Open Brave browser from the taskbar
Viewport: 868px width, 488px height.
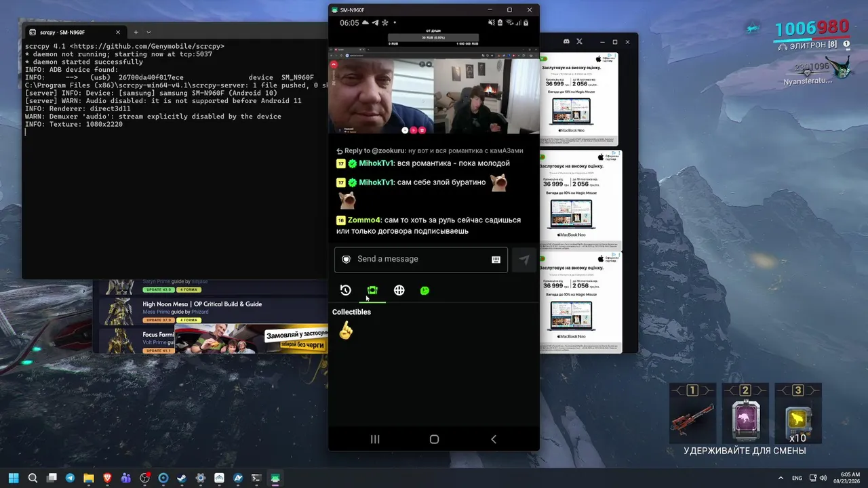tap(107, 478)
